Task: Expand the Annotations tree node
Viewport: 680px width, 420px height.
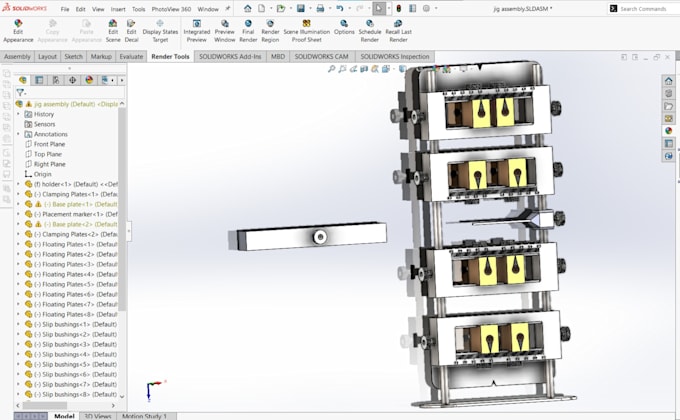Action: [x=18, y=134]
